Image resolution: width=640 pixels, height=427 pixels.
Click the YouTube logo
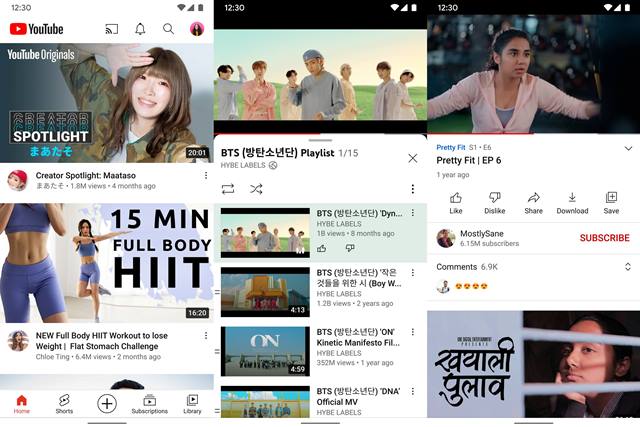pos(36,29)
